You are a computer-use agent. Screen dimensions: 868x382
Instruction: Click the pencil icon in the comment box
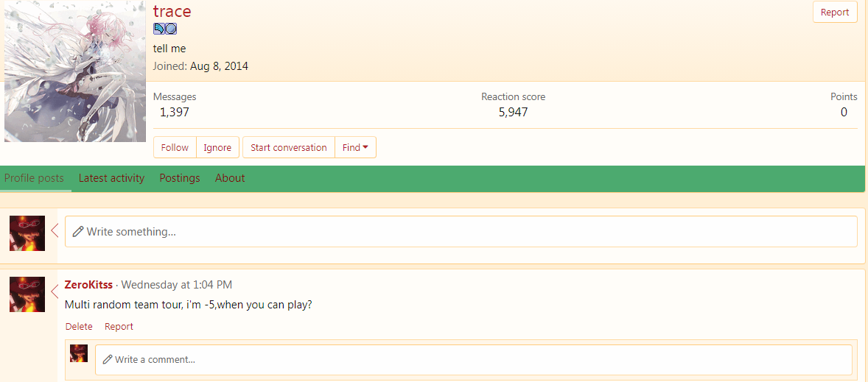point(108,360)
